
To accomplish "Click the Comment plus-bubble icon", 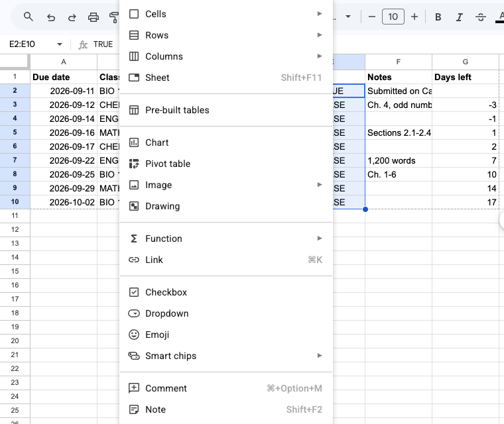I will pyautogui.click(x=134, y=388).
